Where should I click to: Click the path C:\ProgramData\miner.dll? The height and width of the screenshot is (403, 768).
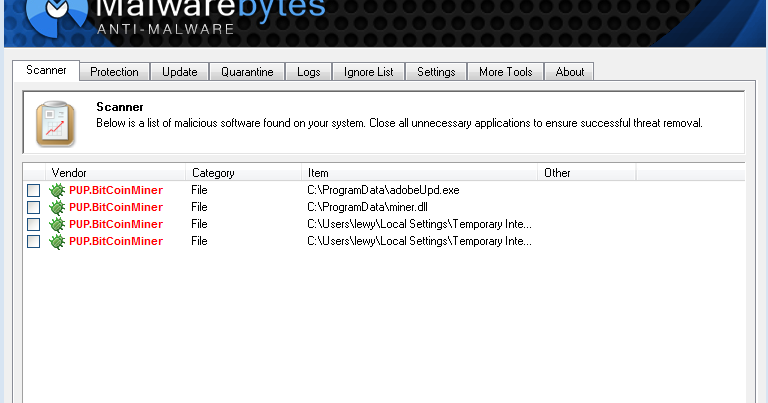367,207
